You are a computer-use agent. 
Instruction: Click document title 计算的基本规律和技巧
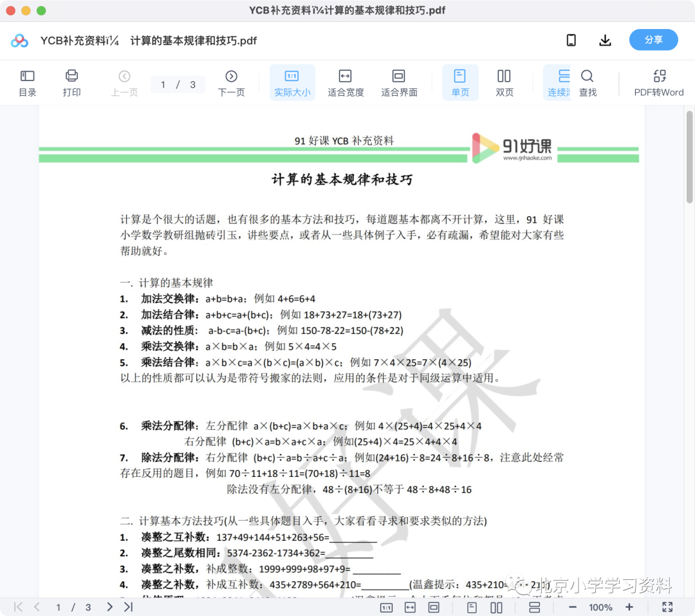342,180
